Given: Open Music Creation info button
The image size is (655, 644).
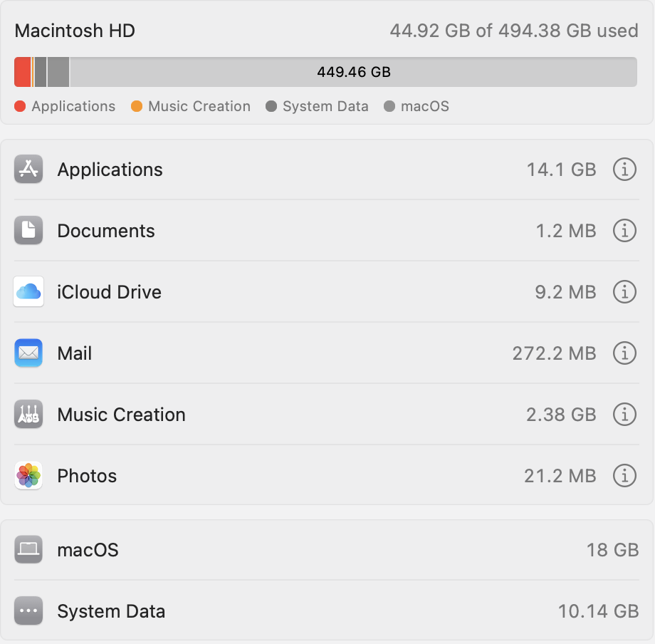Looking at the screenshot, I should [624, 415].
